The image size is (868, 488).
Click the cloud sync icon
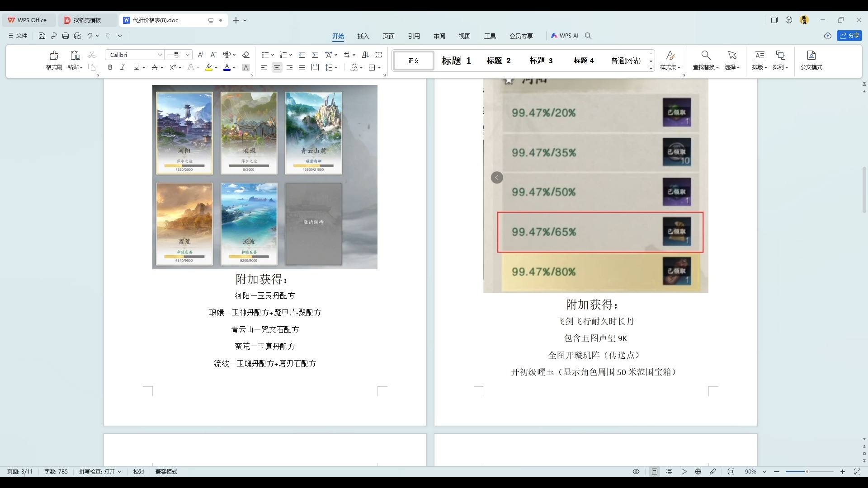coord(828,36)
